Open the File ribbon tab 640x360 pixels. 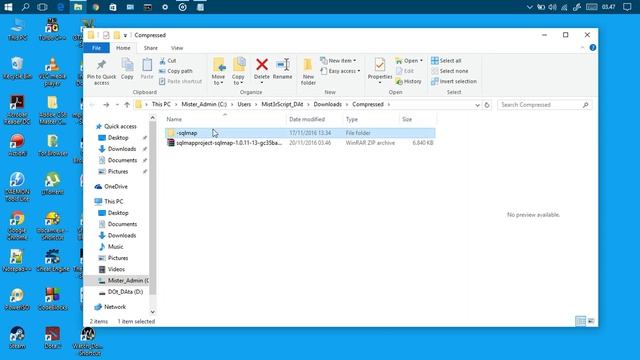click(x=96, y=48)
